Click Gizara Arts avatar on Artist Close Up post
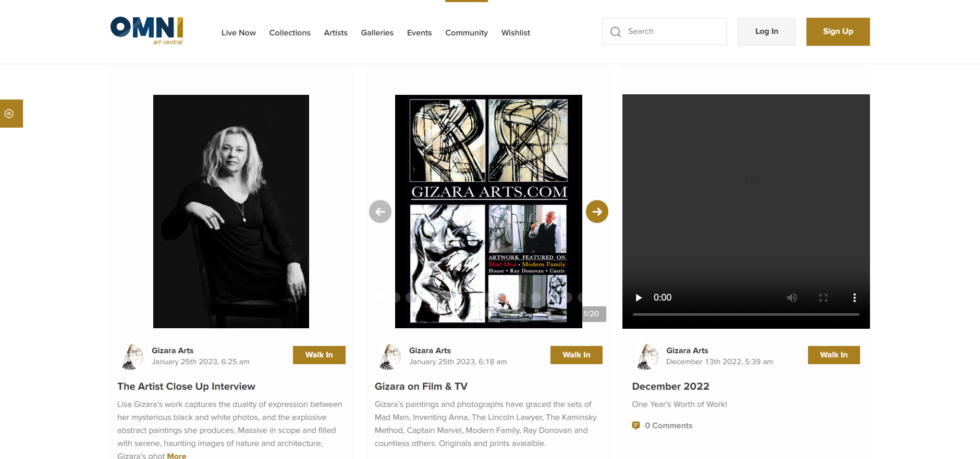980x459 pixels. (132, 356)
